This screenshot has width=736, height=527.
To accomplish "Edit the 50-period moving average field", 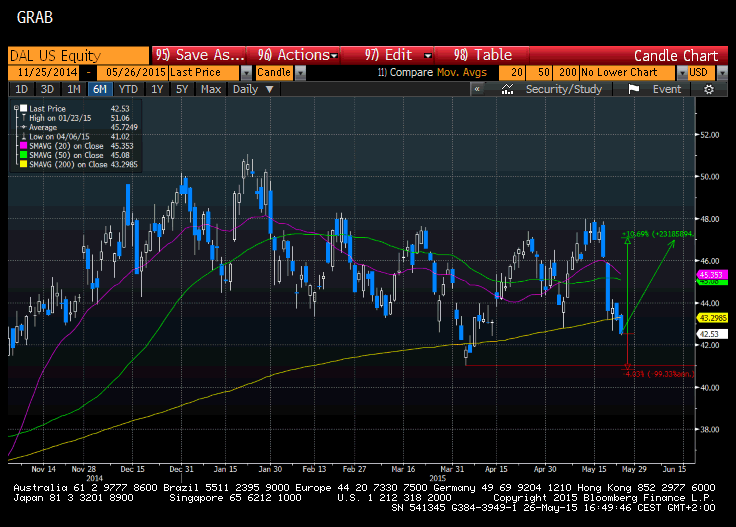I will [x=539, y=73].
